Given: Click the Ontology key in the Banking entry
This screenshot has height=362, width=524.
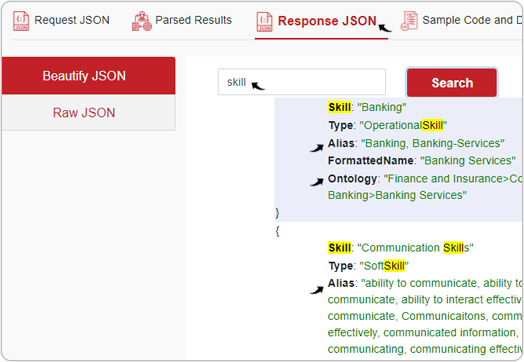Looking at the screenshot, I should coord(352,179).
